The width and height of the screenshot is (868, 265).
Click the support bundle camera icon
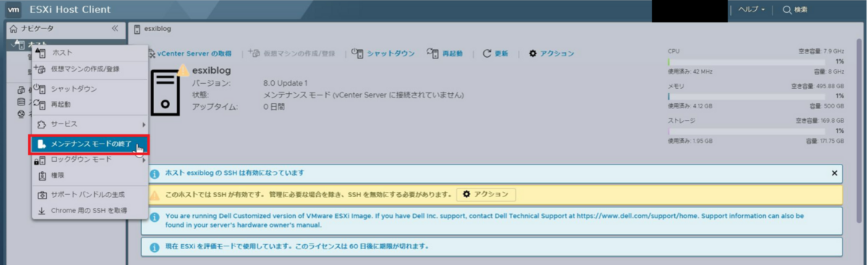pyautogui.click(x=42, y=195)
